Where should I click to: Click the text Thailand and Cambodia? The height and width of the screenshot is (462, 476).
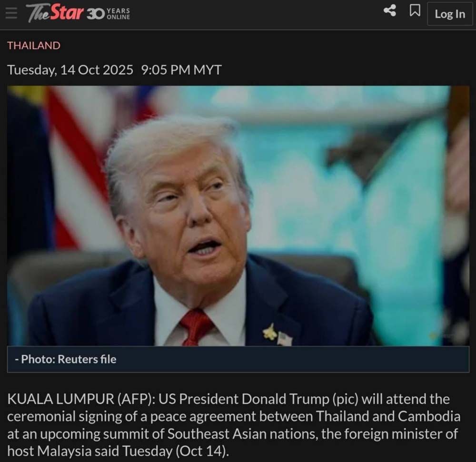[388, 416]
